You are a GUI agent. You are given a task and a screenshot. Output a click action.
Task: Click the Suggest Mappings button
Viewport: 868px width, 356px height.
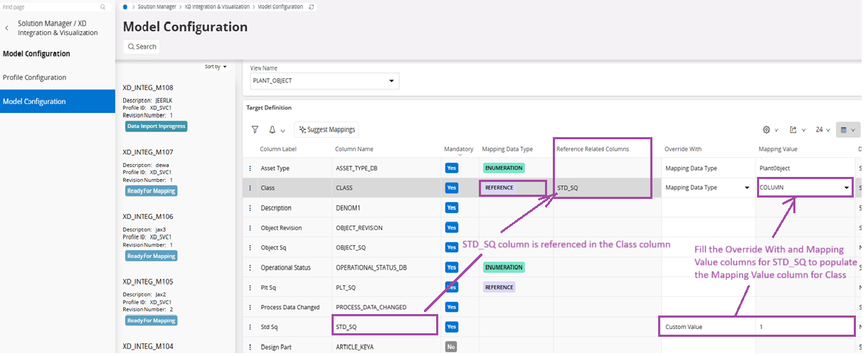[327, 130]
